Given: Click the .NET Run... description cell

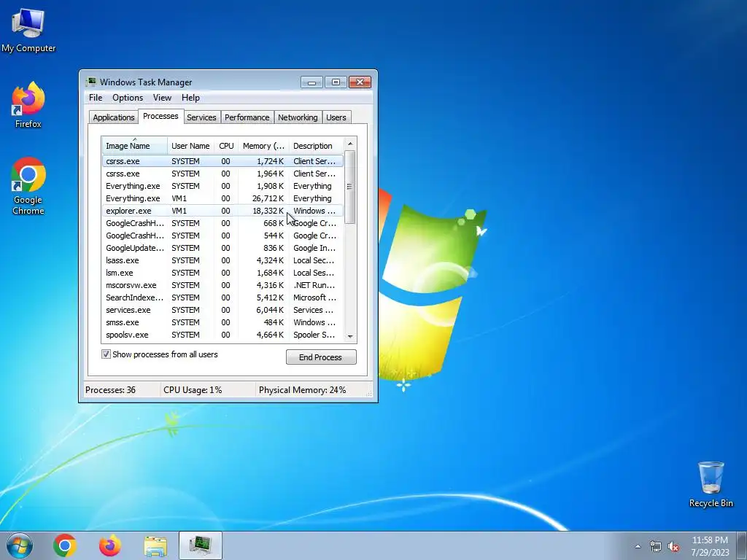Looking at the screenshot, I should [x=314, y=285].
